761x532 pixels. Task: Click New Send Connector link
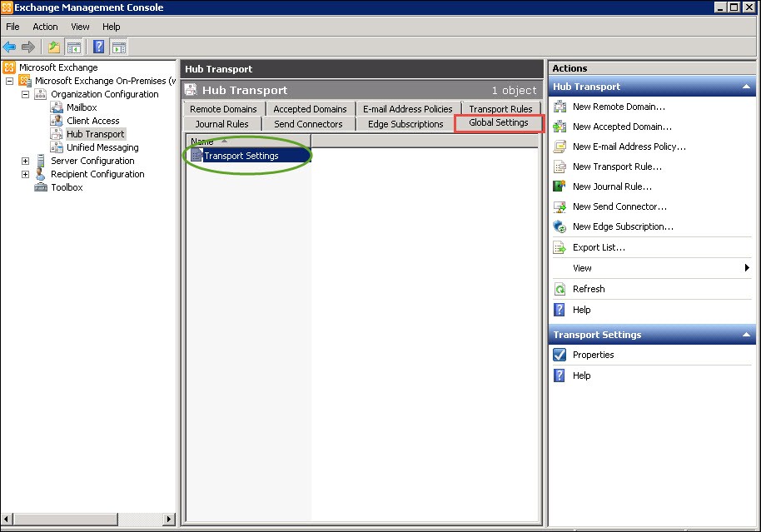click(x=619, y=206)
